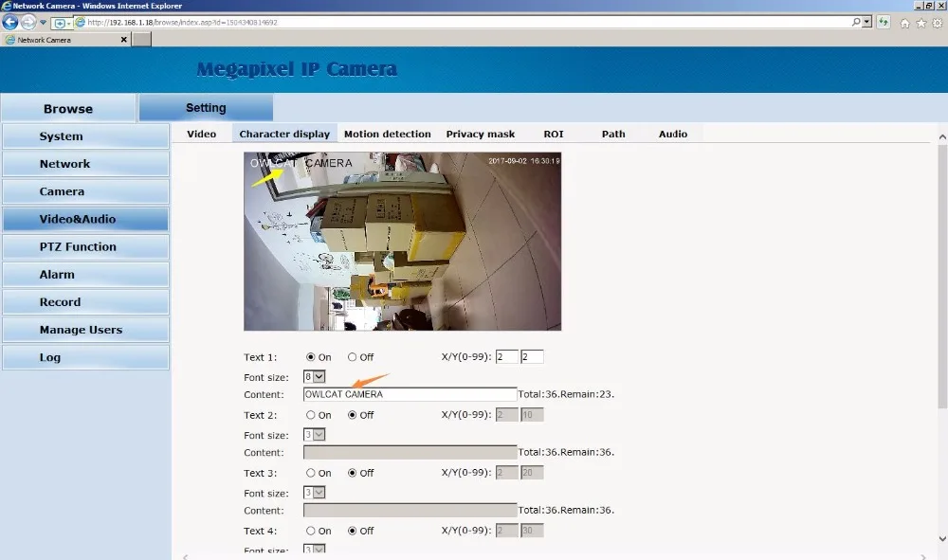Click the Text 2 content field

(x=410, y=453)
